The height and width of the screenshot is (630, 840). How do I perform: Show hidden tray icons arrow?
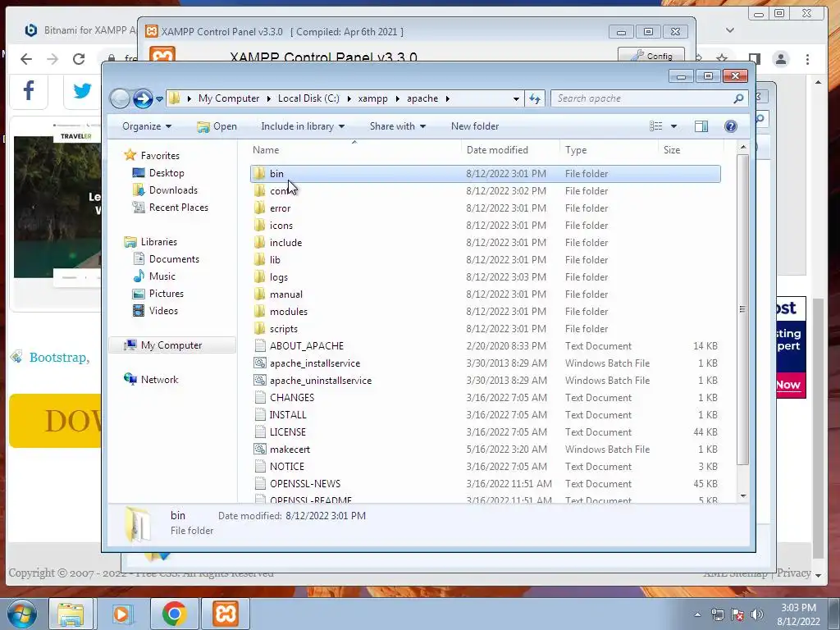point(697,614)
